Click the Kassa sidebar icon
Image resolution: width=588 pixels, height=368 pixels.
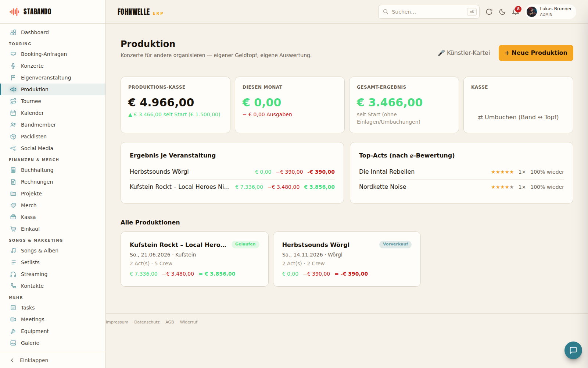click(x=13, y=217)
